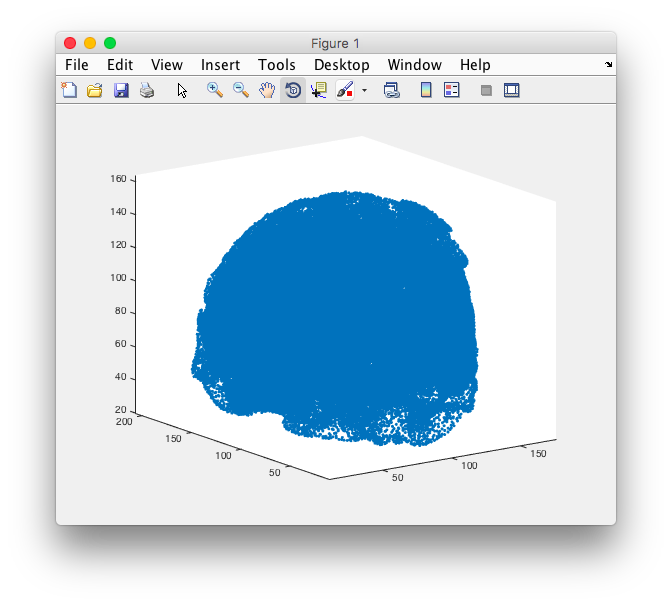Click the z-axis tick label 160
This screenshot has height=605, width=672.
click(118, 179)
